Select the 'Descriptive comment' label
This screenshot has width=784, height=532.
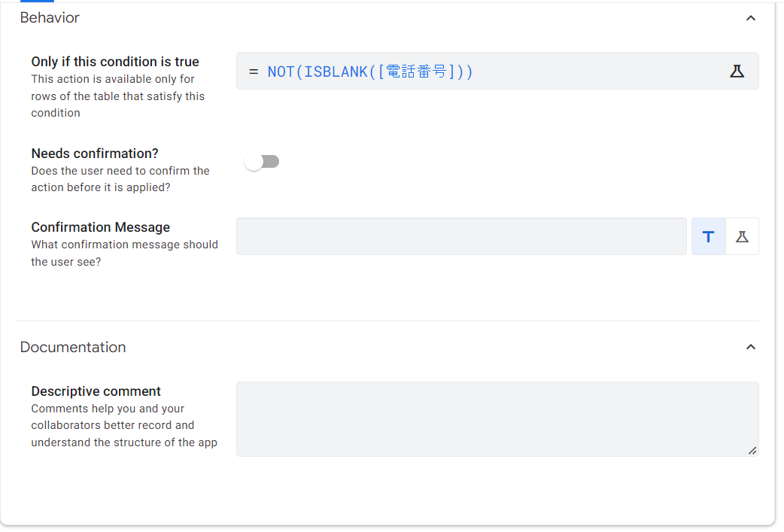pos(96,391)
